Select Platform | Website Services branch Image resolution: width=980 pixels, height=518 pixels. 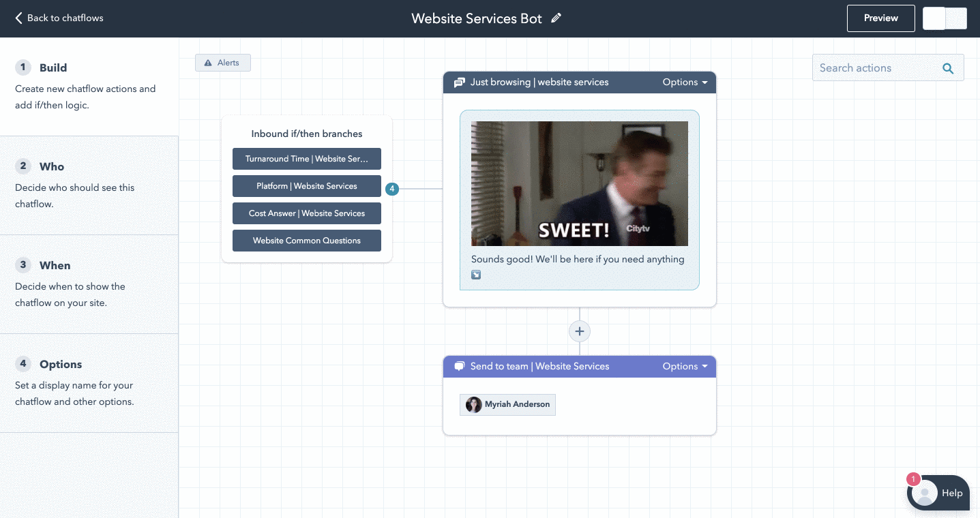307,186
